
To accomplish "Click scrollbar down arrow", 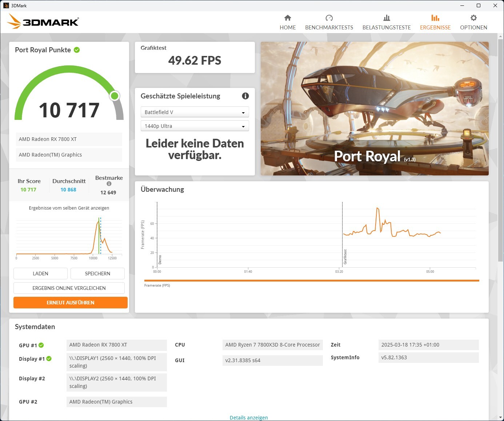I will [x=501, y=417].
